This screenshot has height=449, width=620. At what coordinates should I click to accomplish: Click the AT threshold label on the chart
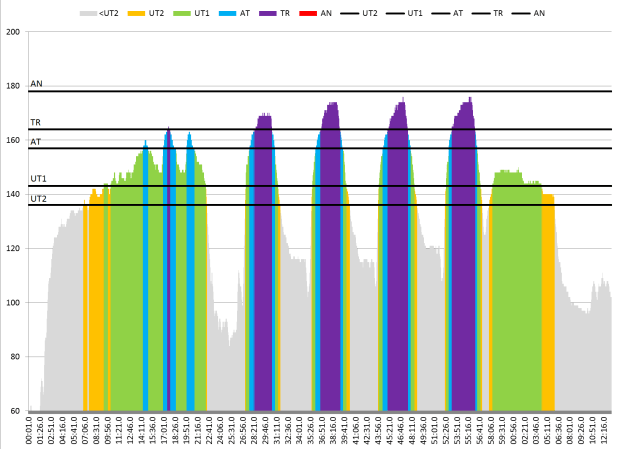(36, 142)
